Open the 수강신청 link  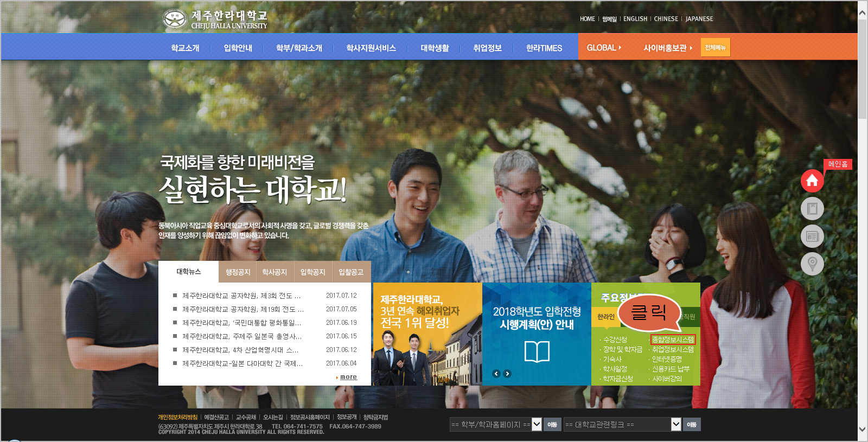coord(615,339)
